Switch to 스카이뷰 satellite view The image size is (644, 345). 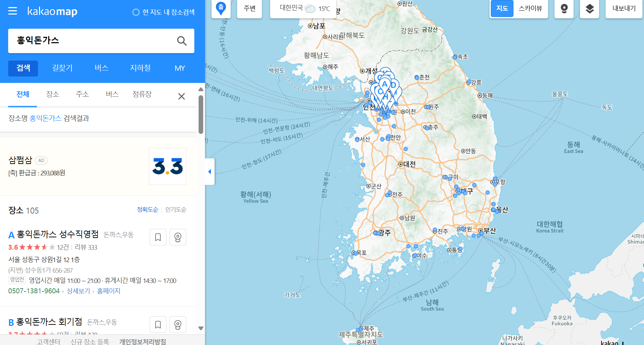click(531, 9)
